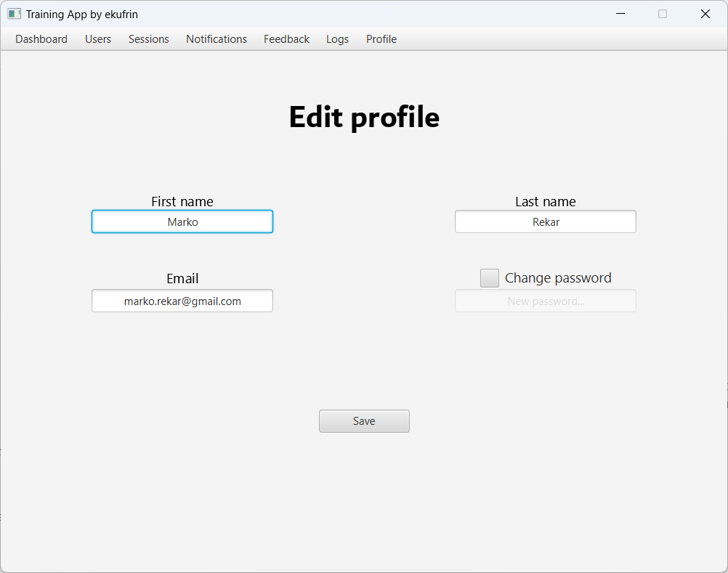Open the Notifications menu
Screen dimensions: 728x573
point(217,39)
